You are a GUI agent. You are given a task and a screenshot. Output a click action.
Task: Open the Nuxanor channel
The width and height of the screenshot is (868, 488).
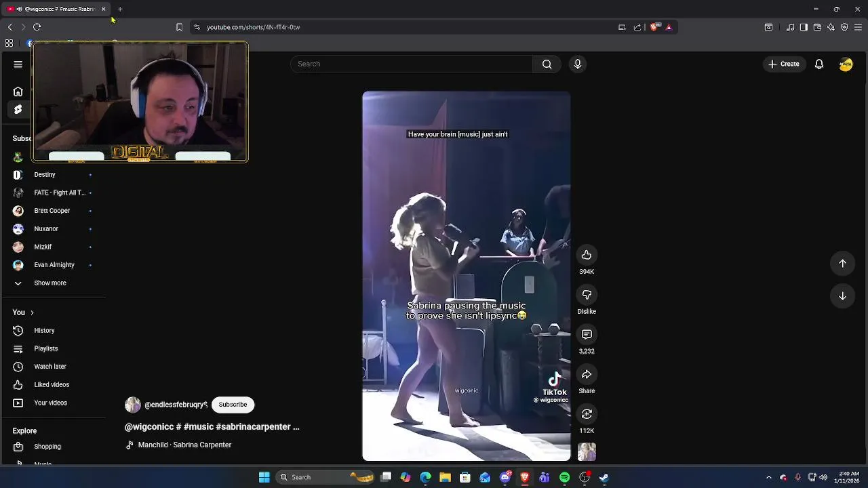point(46,229)
